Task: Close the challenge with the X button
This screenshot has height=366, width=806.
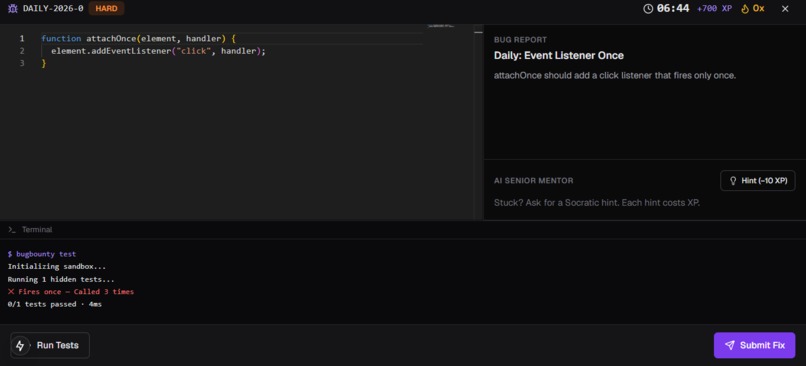Action: click(x=785, y=9)
